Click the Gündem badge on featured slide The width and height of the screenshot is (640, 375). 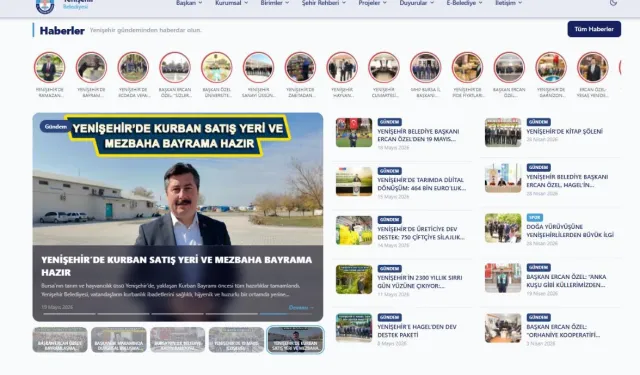tap(56, 127)
